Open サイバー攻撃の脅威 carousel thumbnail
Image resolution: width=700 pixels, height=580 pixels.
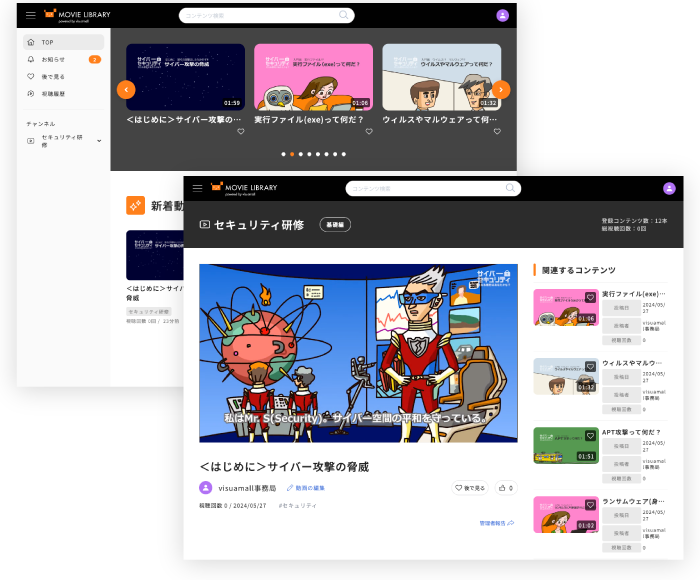[185, 77]
